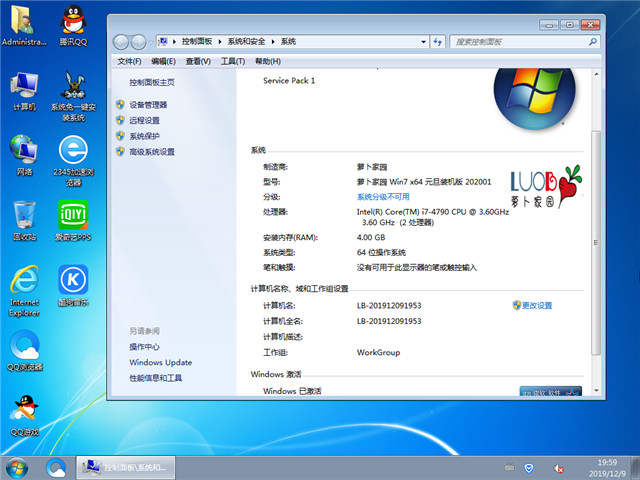Expand the arrow after 控制面板 breadcrumb
640x480 pixels.
pyautogui.click(x=220, y=42)
